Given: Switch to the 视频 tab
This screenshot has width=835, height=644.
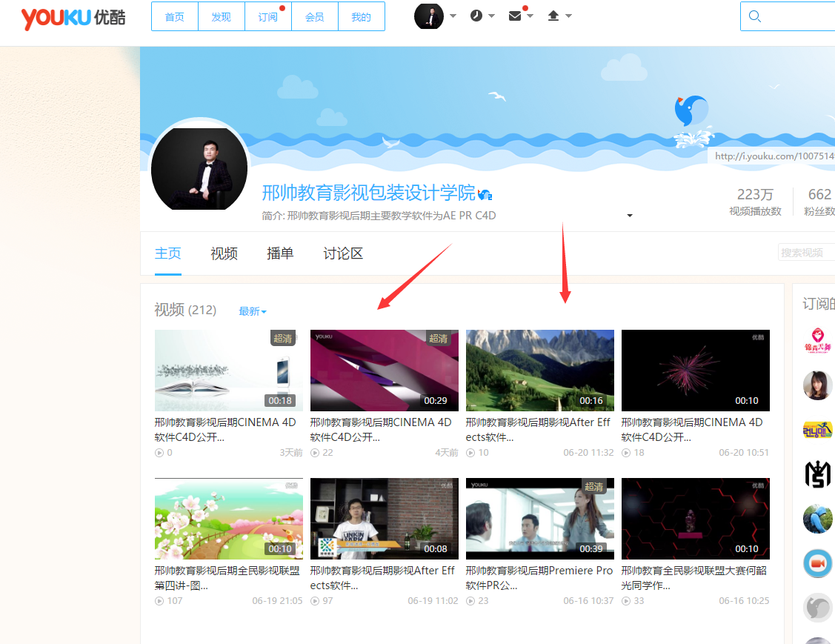Looking at the screenshot, I should pos(224,253).
